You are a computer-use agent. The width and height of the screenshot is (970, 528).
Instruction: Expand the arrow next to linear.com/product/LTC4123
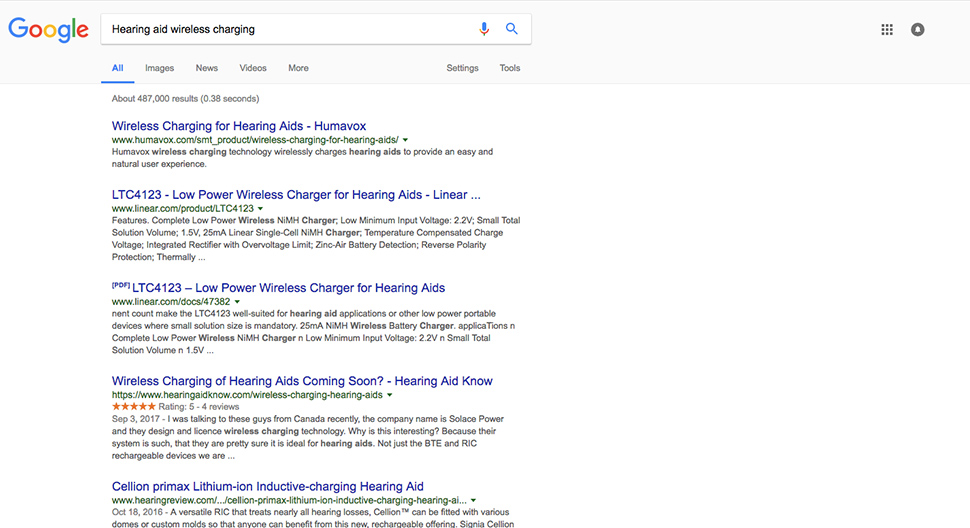[260, 209]
